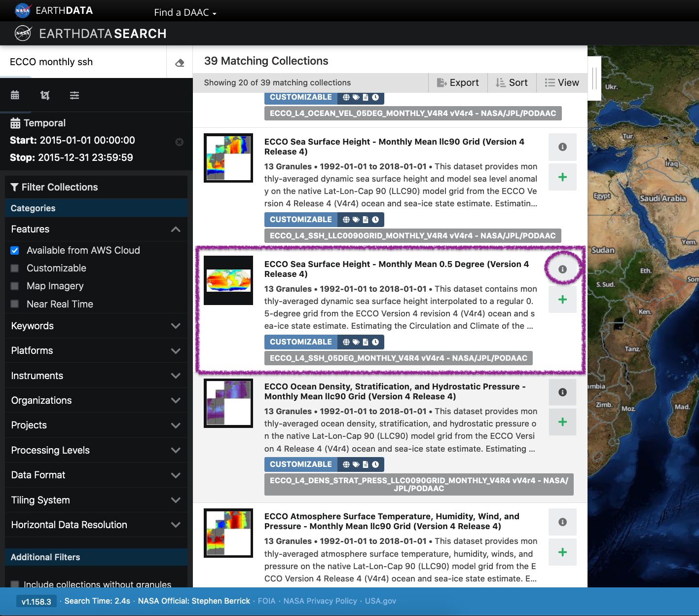View info for Ocean Density collection
Viewport: 699px width, 616px height.
pyautogui.click(x=562, y=392)
